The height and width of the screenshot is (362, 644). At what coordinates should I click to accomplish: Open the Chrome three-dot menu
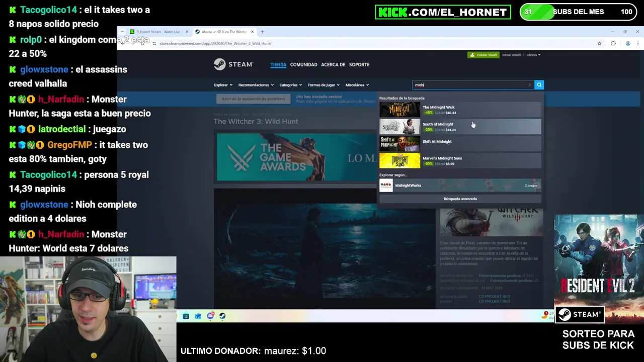(637, 43)
